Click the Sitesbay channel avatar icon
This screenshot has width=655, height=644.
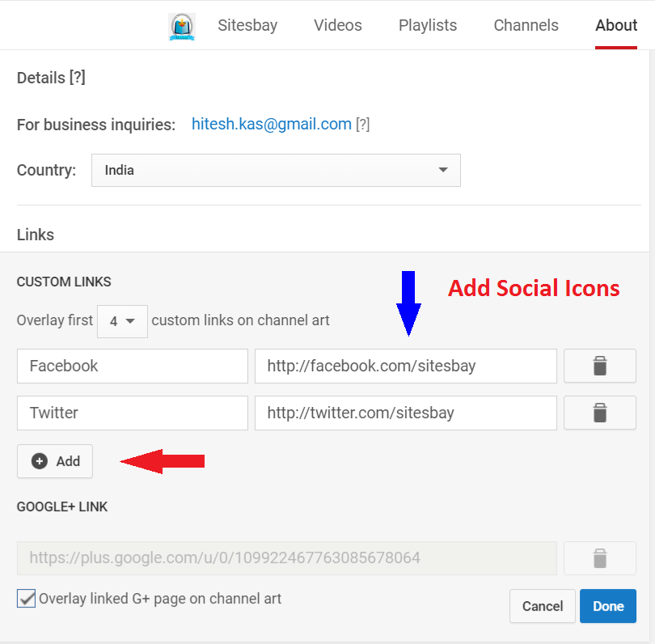point(182,27)
